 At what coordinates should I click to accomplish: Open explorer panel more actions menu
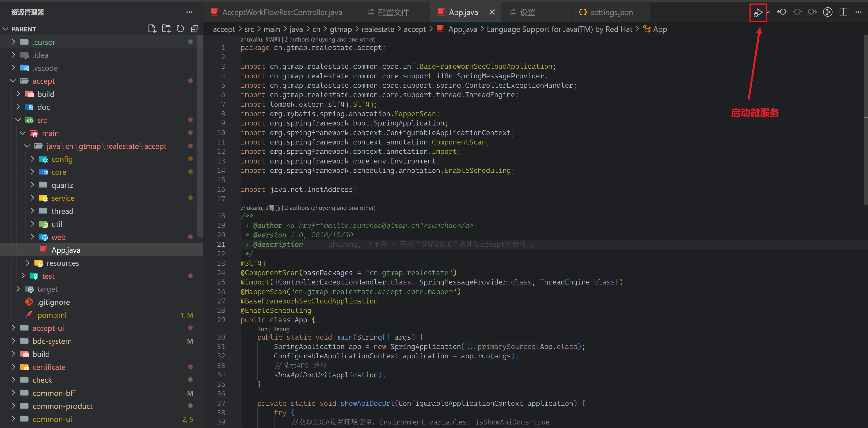coord(189,12)
